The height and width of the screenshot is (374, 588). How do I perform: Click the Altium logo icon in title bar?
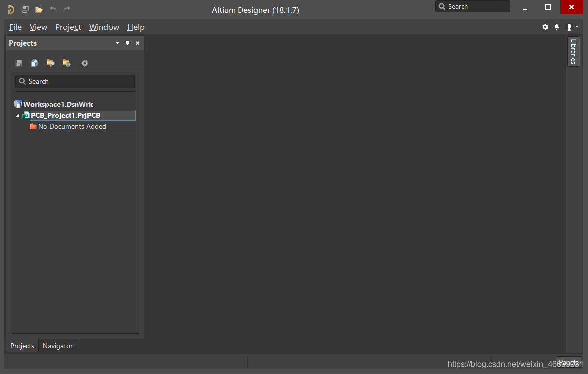tap(11, 9)
